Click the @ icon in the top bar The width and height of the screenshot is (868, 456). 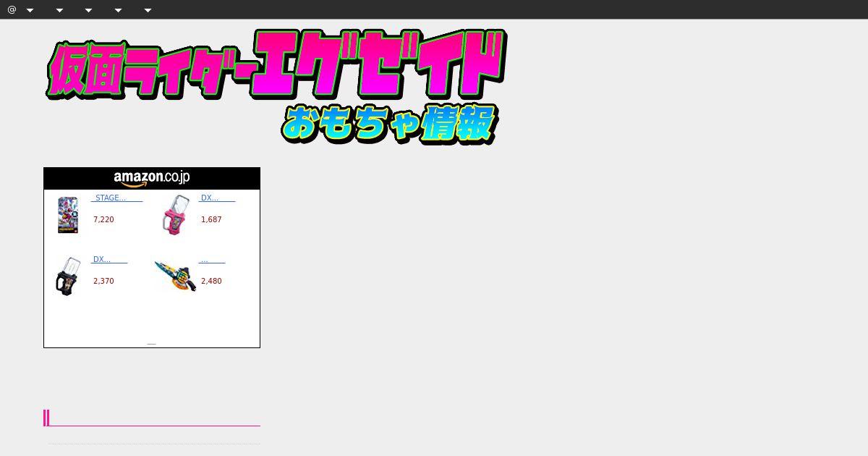[12, 9]
